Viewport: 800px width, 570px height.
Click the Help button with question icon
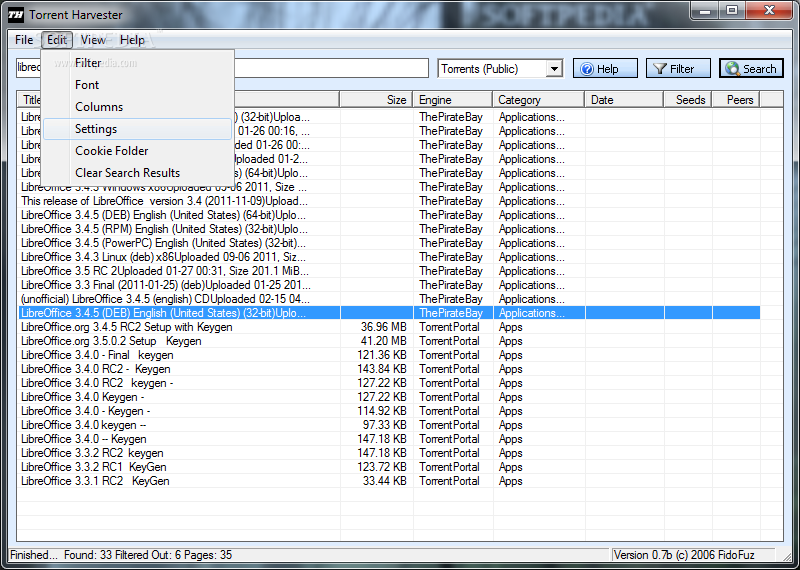[x=605, y=68]
